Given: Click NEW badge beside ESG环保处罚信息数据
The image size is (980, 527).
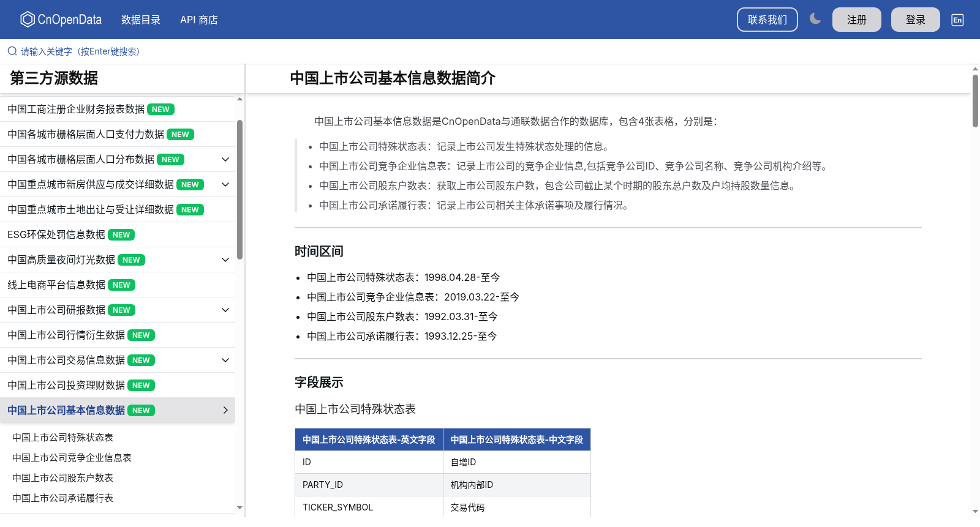Looking at the screenshot, I should (x=121, y=234).
